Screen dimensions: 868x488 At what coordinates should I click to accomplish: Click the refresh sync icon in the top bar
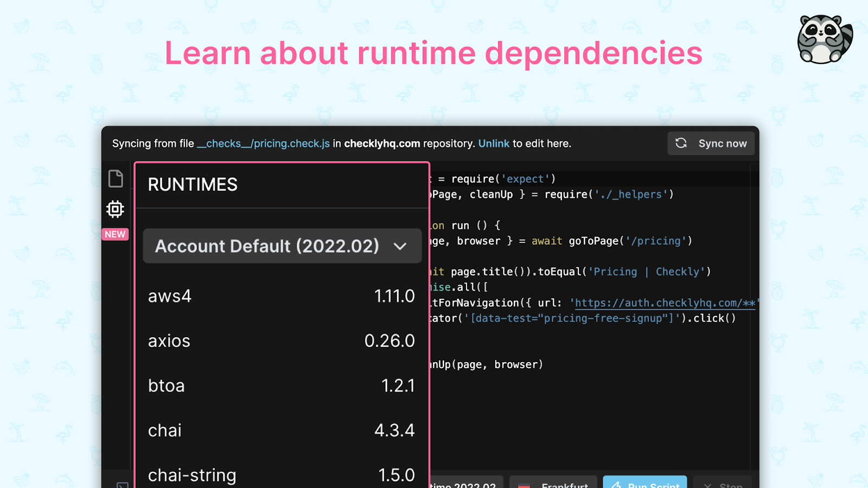680,143
